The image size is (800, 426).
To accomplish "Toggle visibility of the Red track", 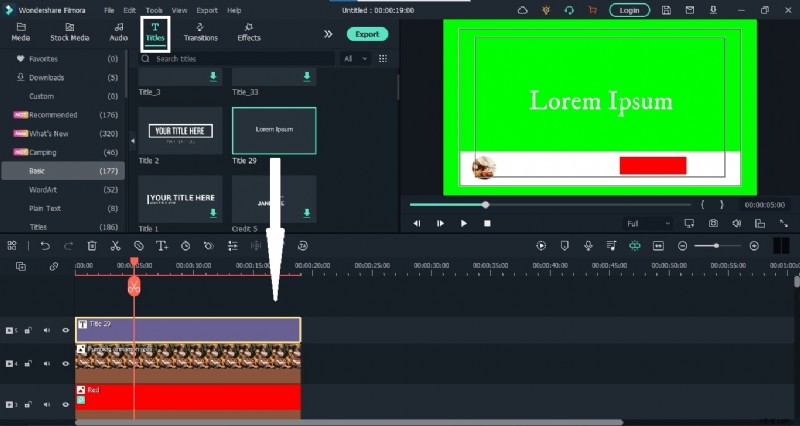I will click(65, 405).
